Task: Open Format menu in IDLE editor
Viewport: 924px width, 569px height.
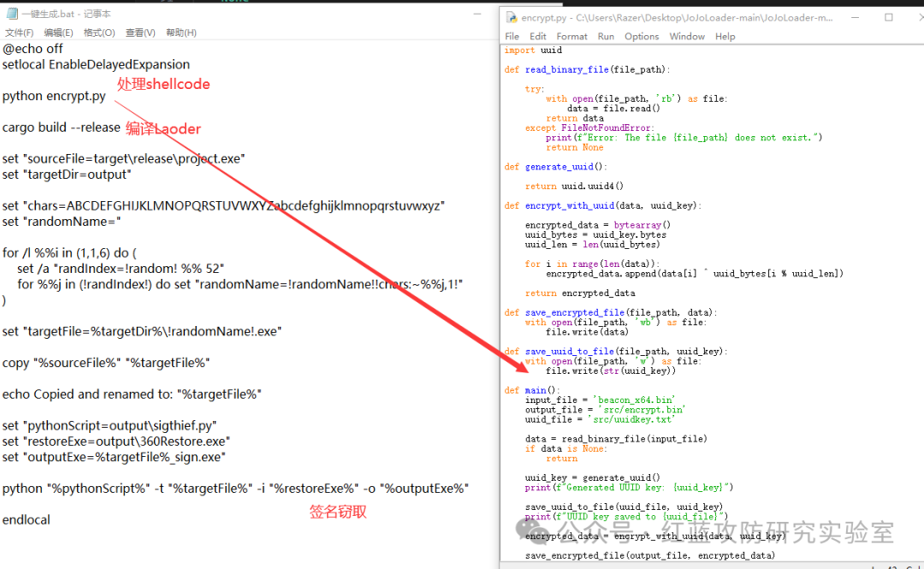Action: (572, 37)
